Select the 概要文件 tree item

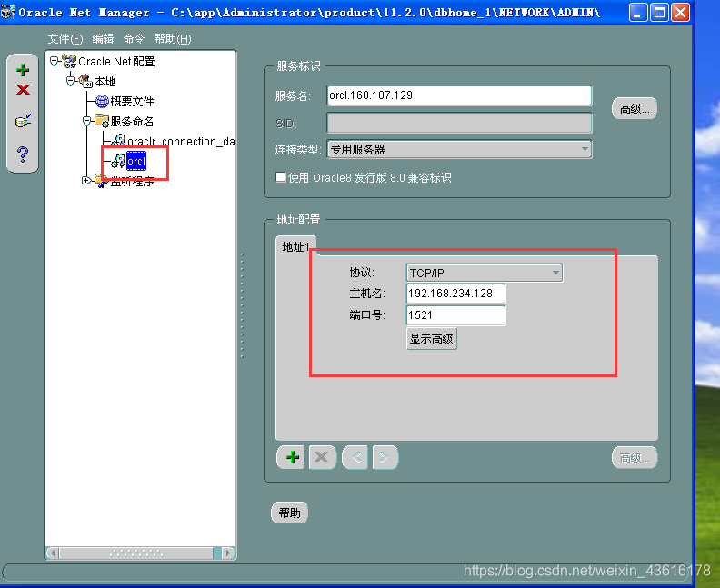point(132,101)
